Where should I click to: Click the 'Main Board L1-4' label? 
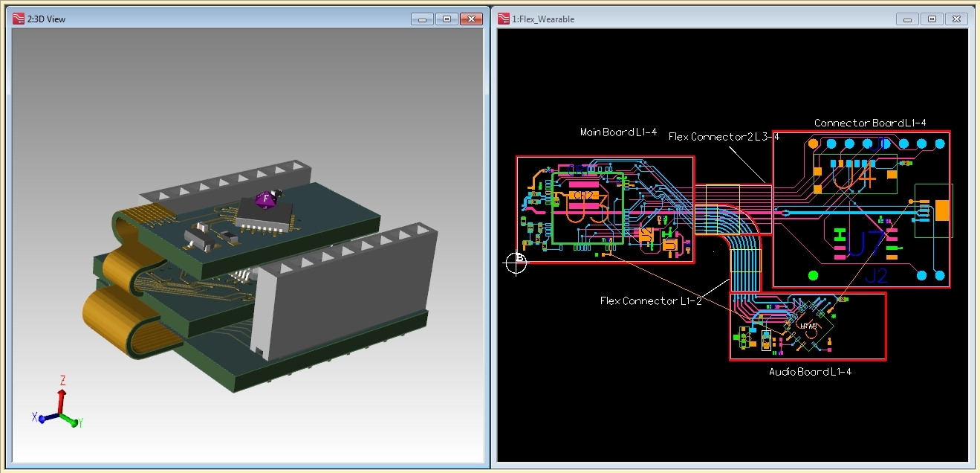pyautogui.click(x=618, y=132)
